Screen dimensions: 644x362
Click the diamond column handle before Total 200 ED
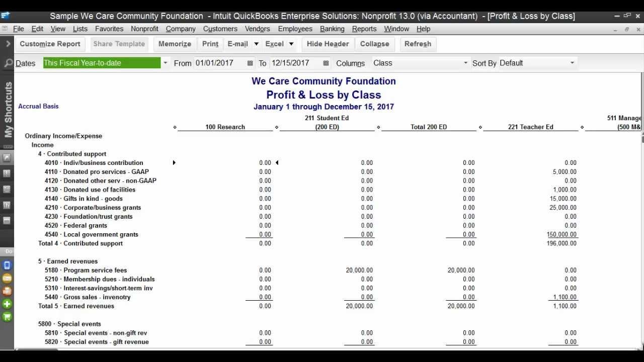378,127
